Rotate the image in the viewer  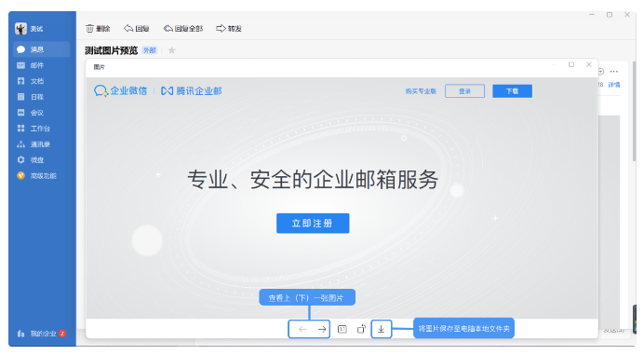pyautogui.click(x=361, y=329)
